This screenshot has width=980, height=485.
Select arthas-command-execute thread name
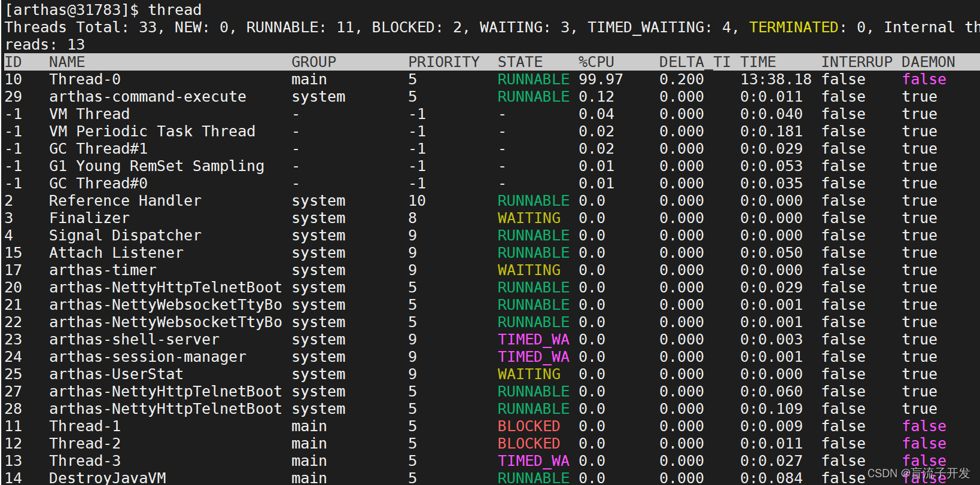tap(148, 97)
